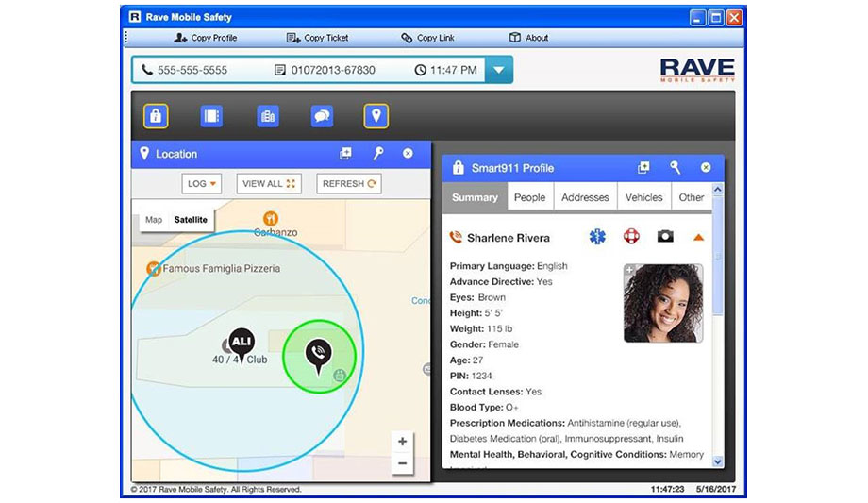The image size is (868, 503).
Task: Zoom out on the map
Action: click(403, 463)
